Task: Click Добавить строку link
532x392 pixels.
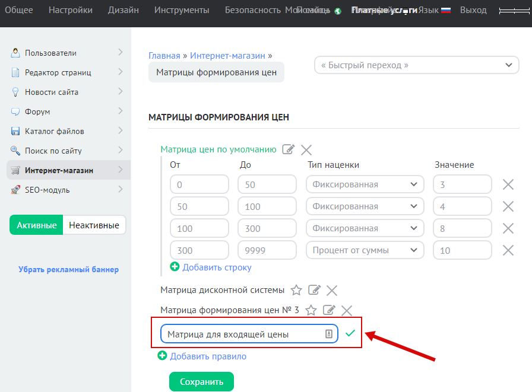Action: tap(217, 267)
